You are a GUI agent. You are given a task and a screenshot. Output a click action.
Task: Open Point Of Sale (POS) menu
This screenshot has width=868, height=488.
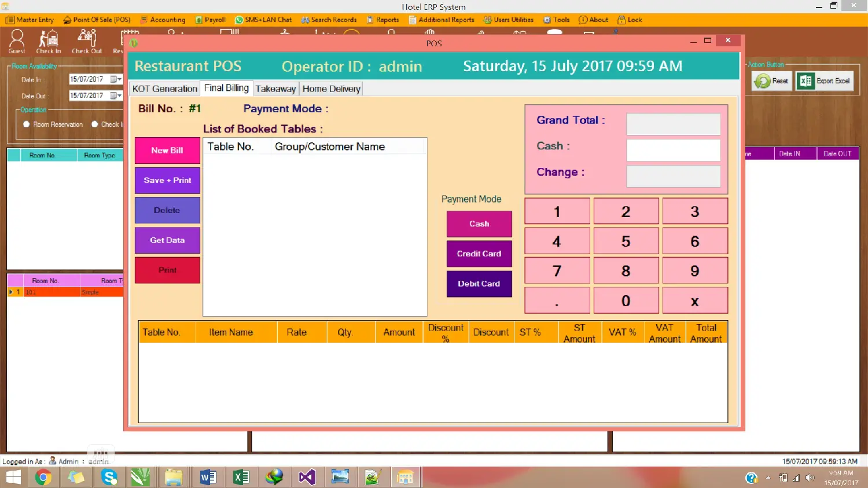click(x=97, y=20)
